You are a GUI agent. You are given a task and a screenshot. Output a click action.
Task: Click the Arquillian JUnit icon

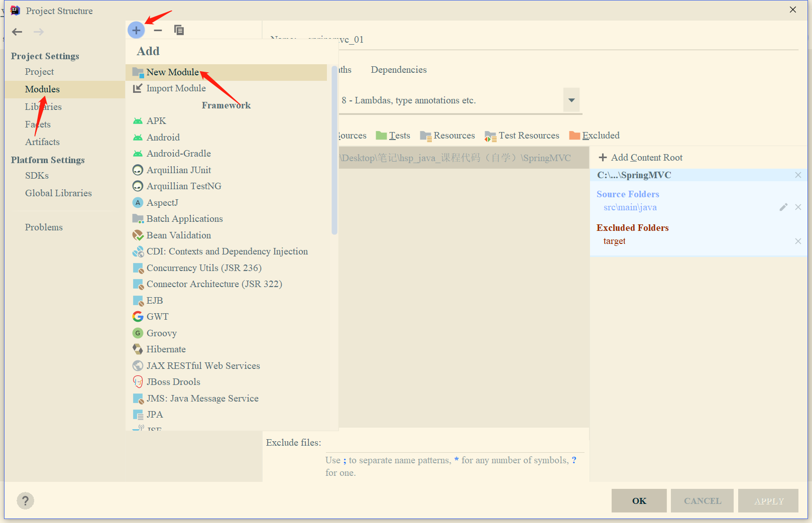(138, 170)
